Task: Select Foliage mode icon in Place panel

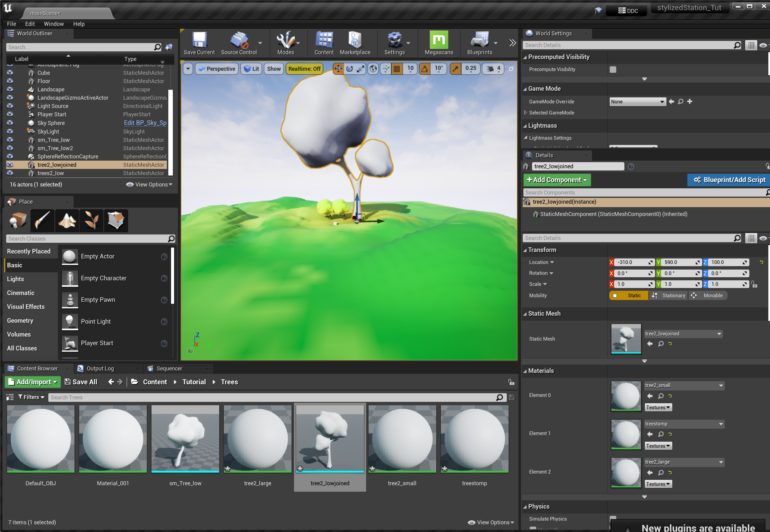Action: coord(91,221)
